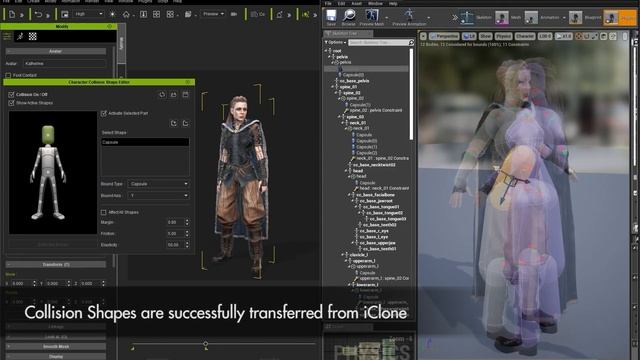Image resolution: width=640 pixels, height=360 pixels.
Task: Click the Save icon in Unreal toolbar
Action: (331, 17)
